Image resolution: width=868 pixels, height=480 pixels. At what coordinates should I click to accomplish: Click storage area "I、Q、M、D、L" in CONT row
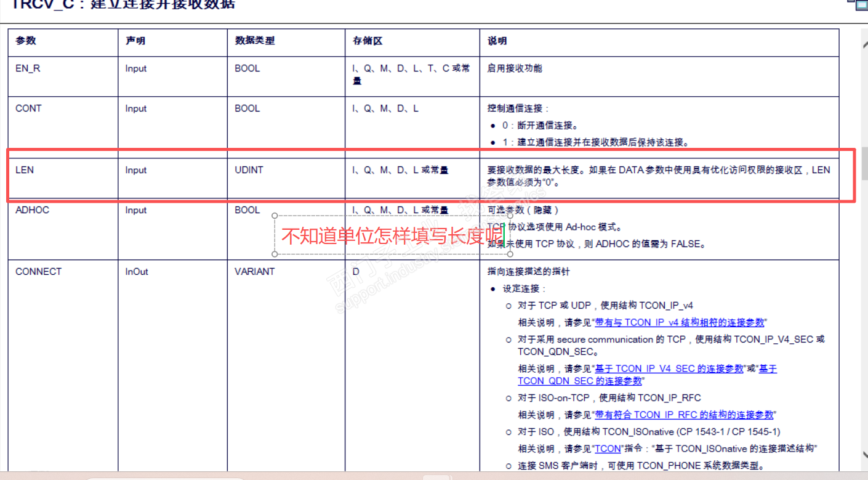tap(385, 108)
